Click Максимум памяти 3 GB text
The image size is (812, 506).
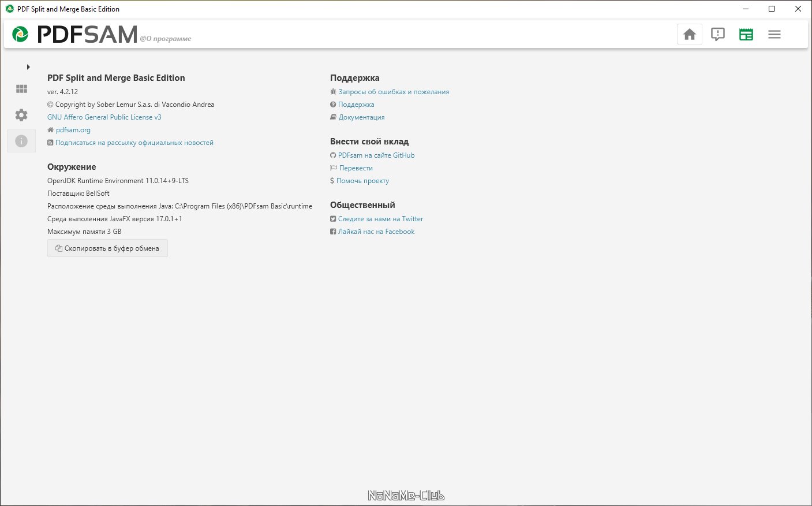pos(84,232)
